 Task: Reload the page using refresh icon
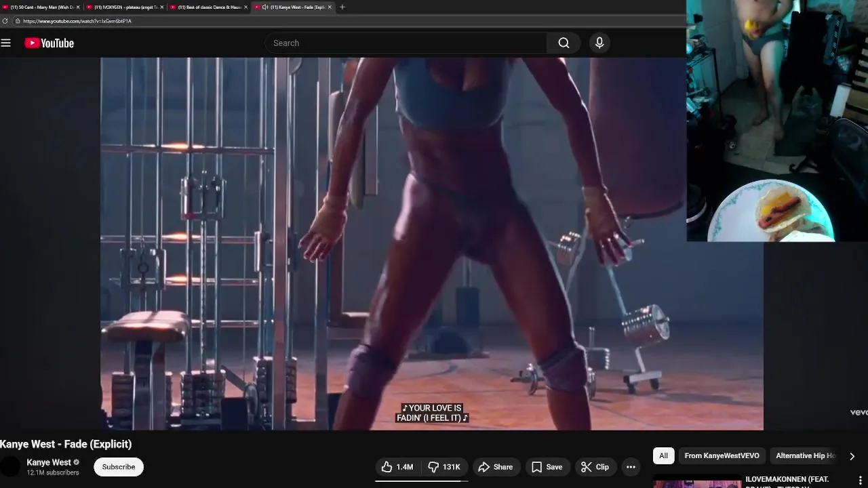click(x=5, y=21)
